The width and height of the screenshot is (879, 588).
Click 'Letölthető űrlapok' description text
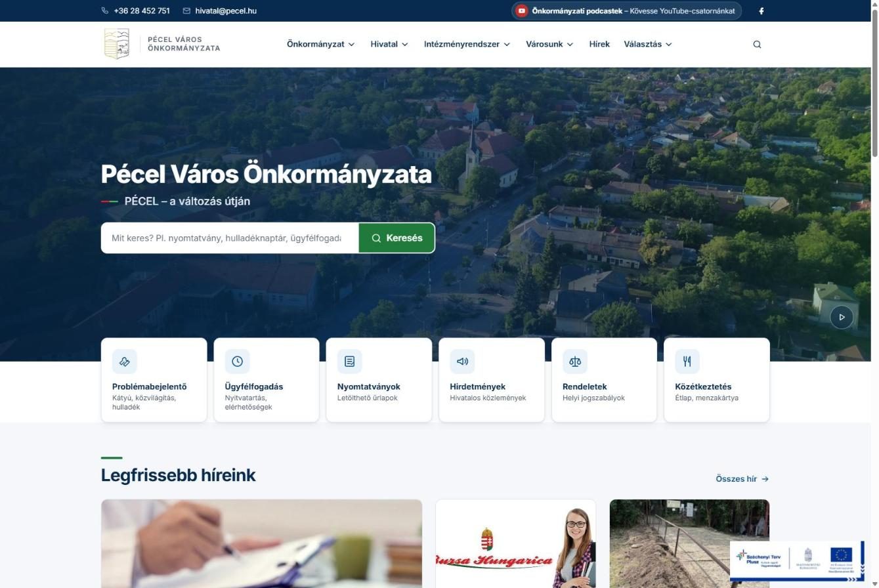(x=368, y=398)
